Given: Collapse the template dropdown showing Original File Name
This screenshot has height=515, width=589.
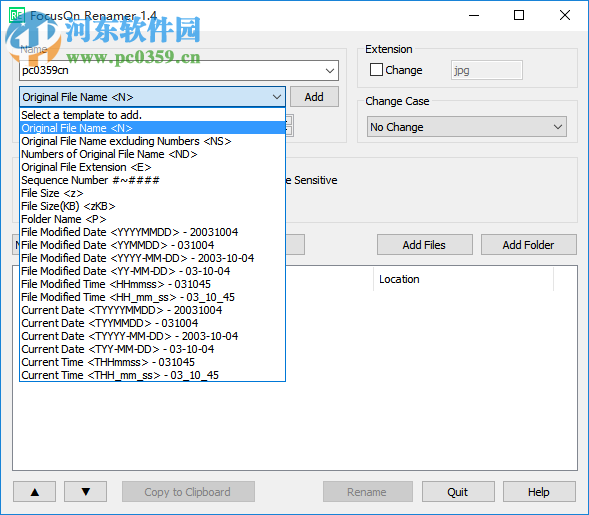Looking at the screenshot, I should pos(277,97).
